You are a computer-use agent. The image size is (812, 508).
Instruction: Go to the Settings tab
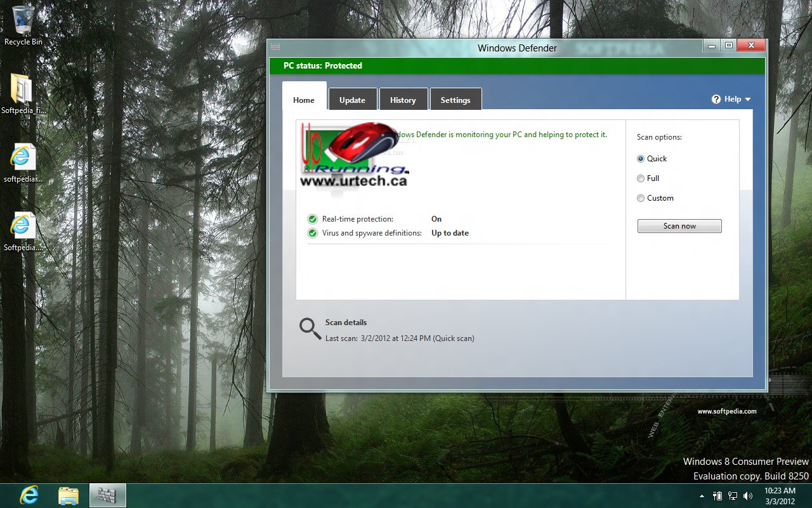pyautogui.click(x=455, y=100)
